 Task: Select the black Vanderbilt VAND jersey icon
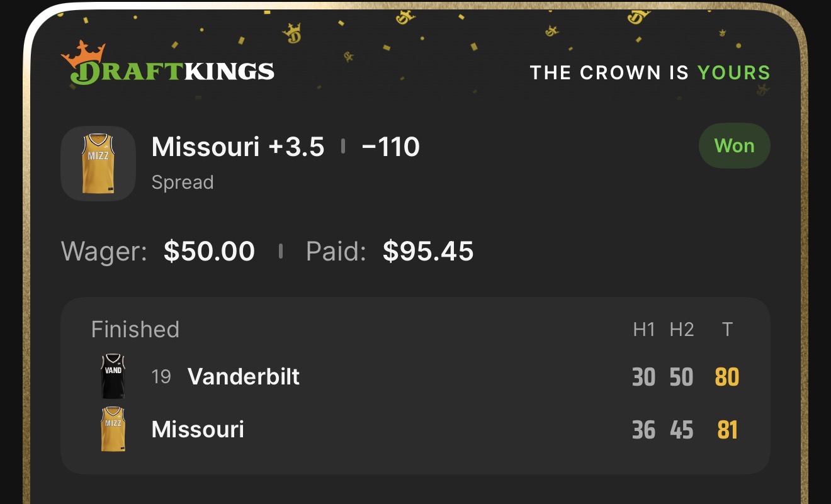pyautogui.click(x=113, y=376)
